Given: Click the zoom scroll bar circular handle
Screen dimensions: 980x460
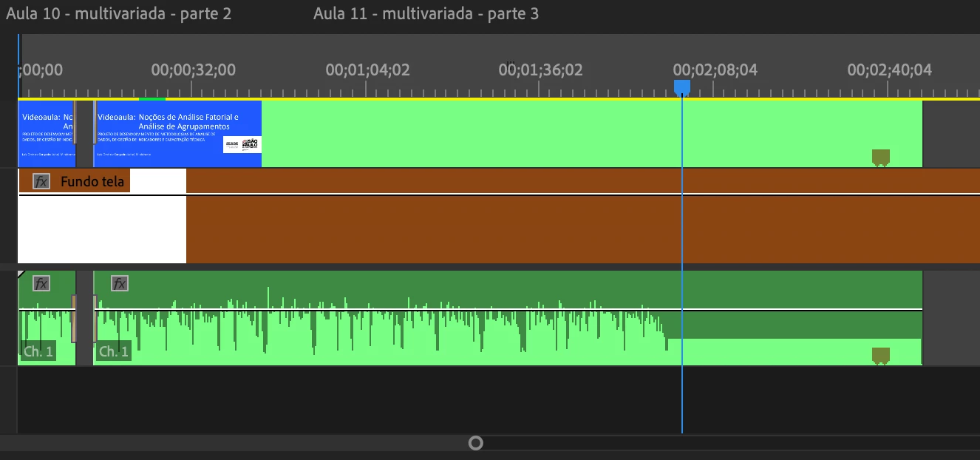Looking at the screenshot, I should [476, 443].
